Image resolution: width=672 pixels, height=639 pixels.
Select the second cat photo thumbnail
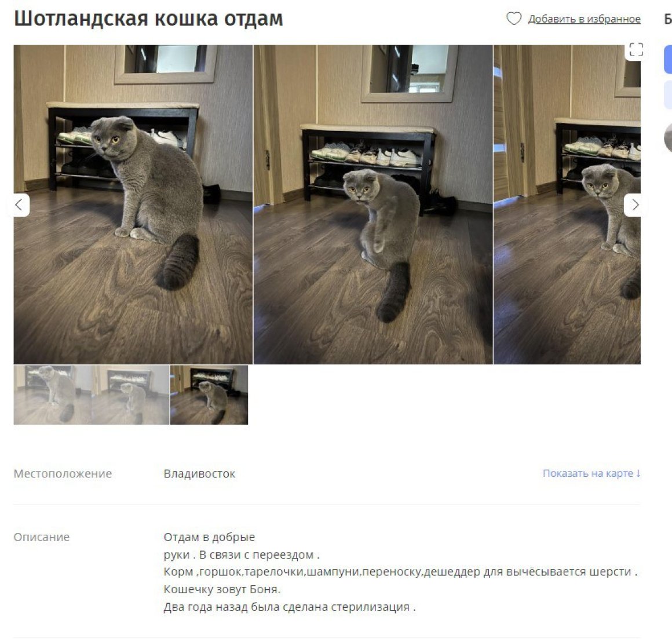click(131, 395)
